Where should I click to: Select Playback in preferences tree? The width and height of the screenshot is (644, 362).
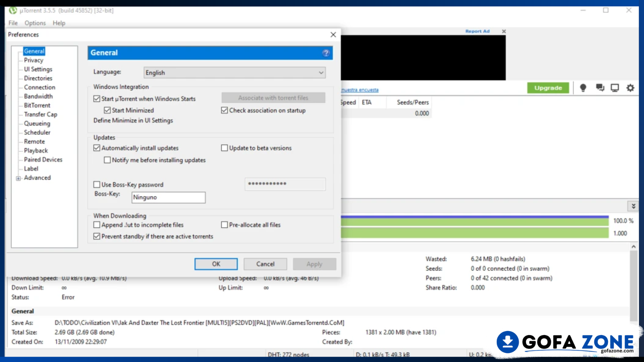36,150
